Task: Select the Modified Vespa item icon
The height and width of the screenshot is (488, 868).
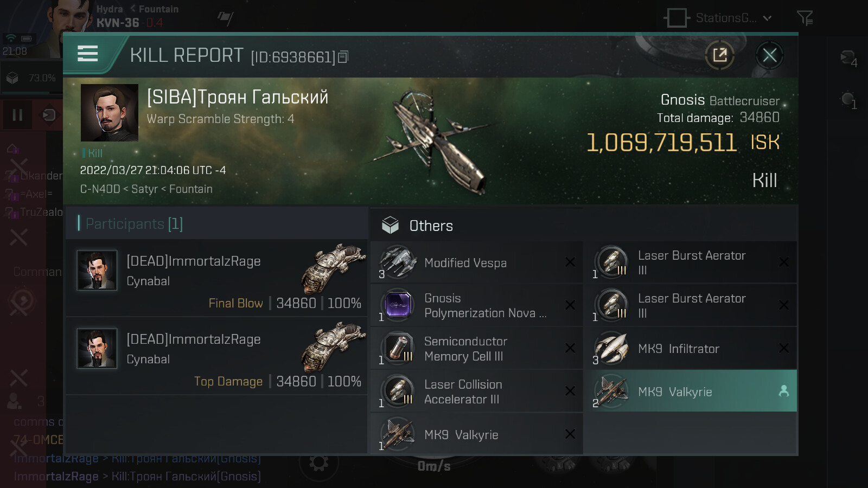Action: [398, 262]
